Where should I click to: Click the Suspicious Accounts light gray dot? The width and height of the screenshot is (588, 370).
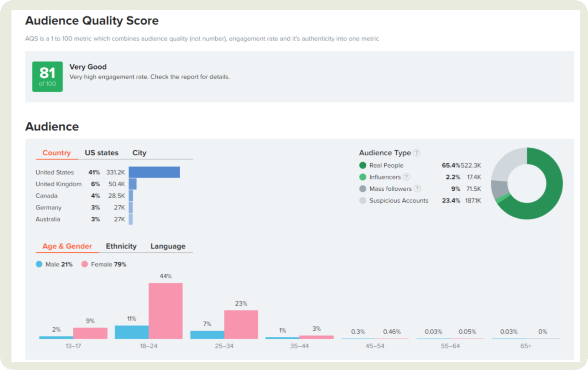363,200
